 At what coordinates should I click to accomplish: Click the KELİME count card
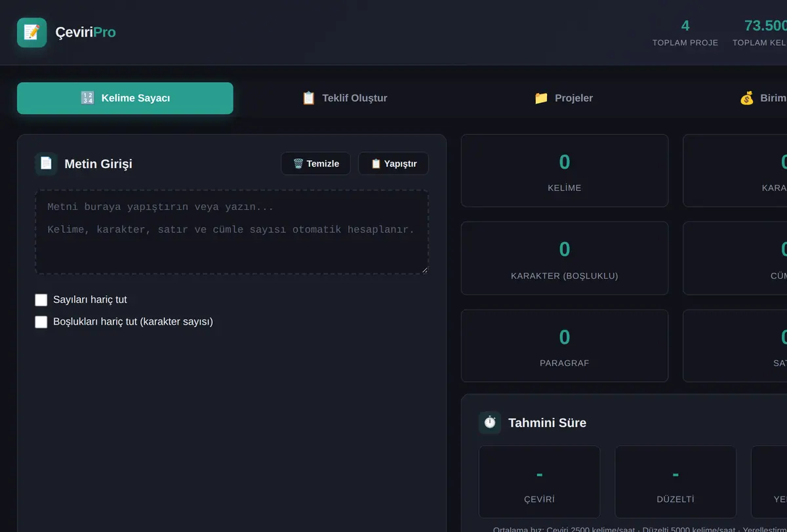565,171
